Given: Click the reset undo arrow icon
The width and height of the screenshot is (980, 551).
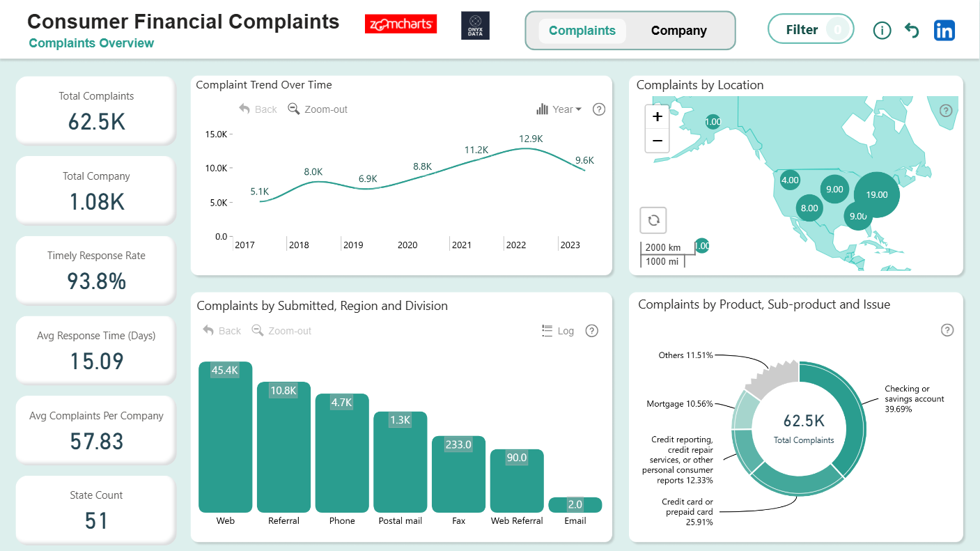Looking at the screenshot, I should click(x=912, y=30).
